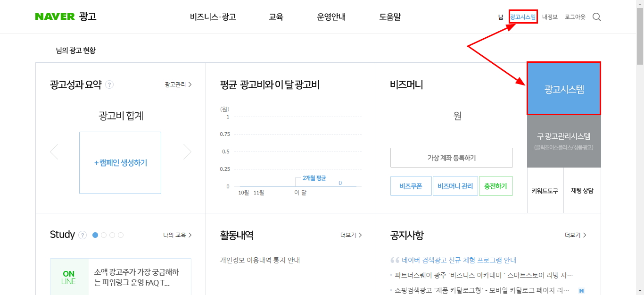
Task: Select fourth Study pagination dot
Action: [121, 235]
